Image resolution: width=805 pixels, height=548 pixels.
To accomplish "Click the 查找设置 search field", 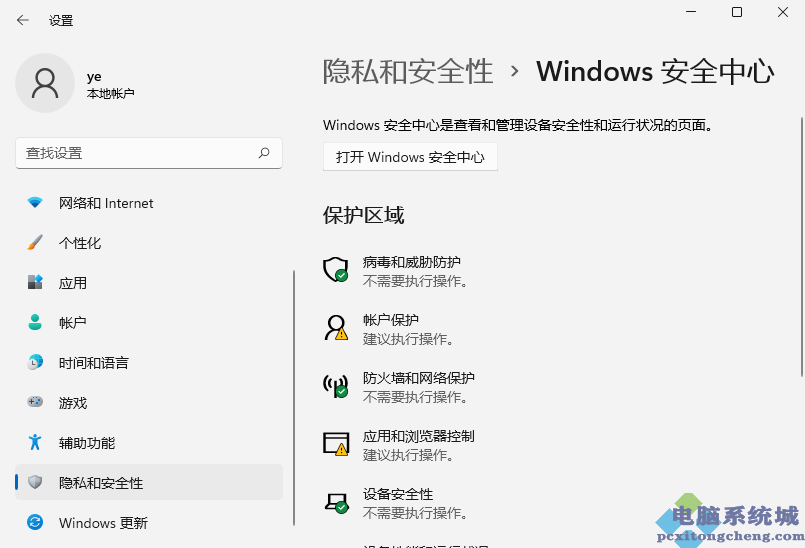I will pos(149,153).
